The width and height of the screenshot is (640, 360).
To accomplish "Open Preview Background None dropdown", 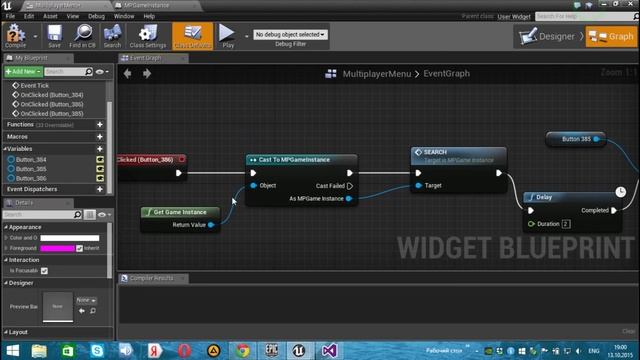I will (86, 300).
